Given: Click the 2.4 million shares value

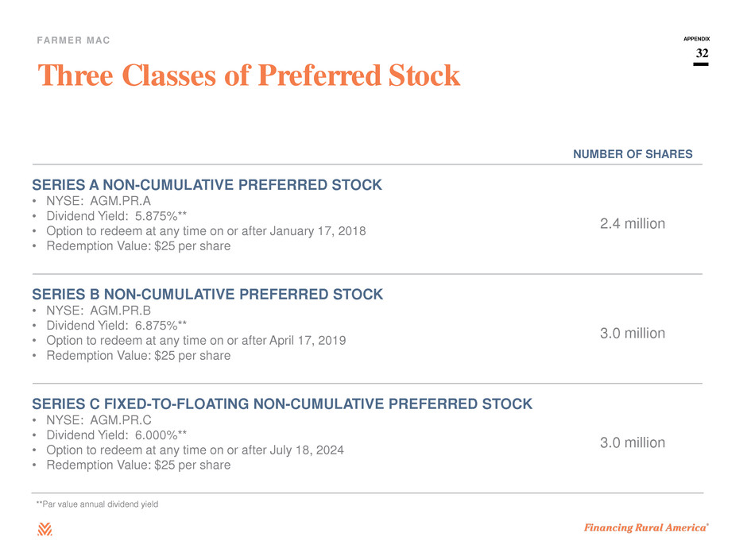Looking at the screenshot, I should (x=633, y=223).
